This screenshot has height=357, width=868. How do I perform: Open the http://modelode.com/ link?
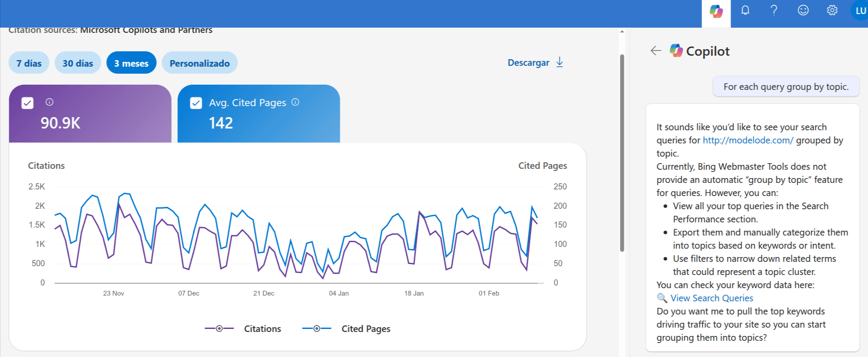[748, 140]
